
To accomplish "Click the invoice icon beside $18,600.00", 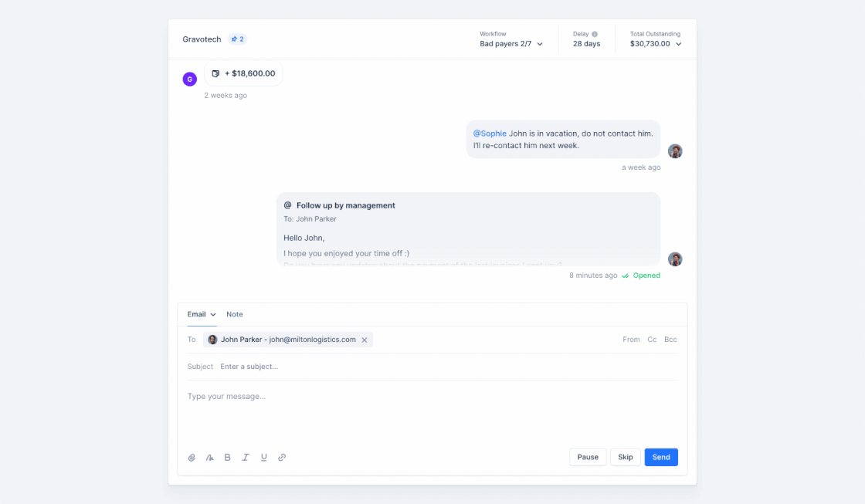I will click(x=215, y=73).
